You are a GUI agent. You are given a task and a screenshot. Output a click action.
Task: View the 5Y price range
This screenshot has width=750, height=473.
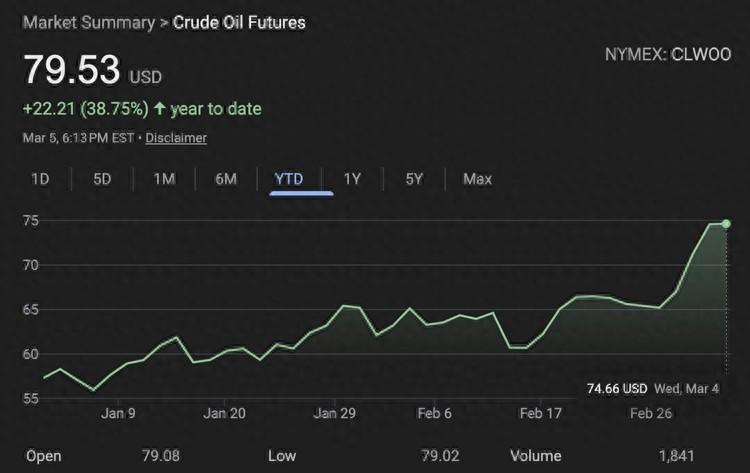pos(414,179)
